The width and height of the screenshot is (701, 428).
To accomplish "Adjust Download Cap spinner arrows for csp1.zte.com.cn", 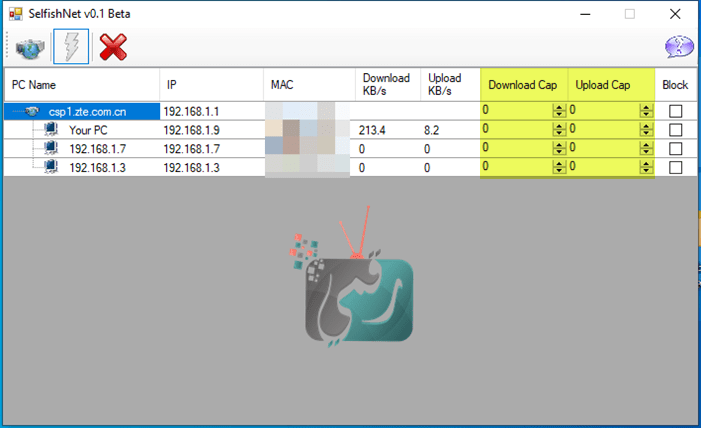I will point(559,110).
